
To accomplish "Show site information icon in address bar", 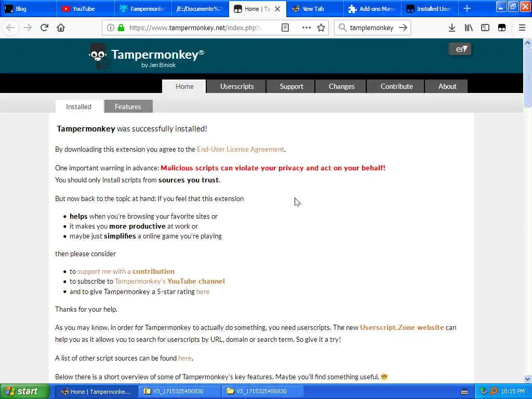I will click(110, 28).
